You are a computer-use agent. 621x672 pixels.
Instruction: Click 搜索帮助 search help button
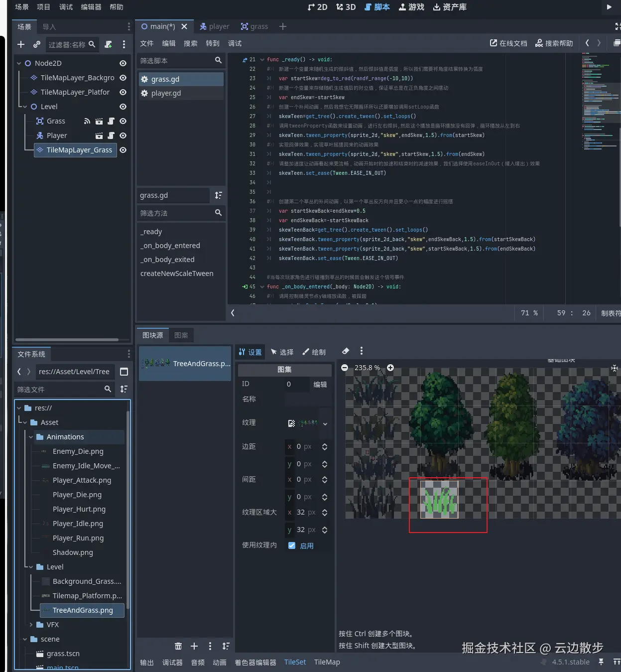click(554, 43)
